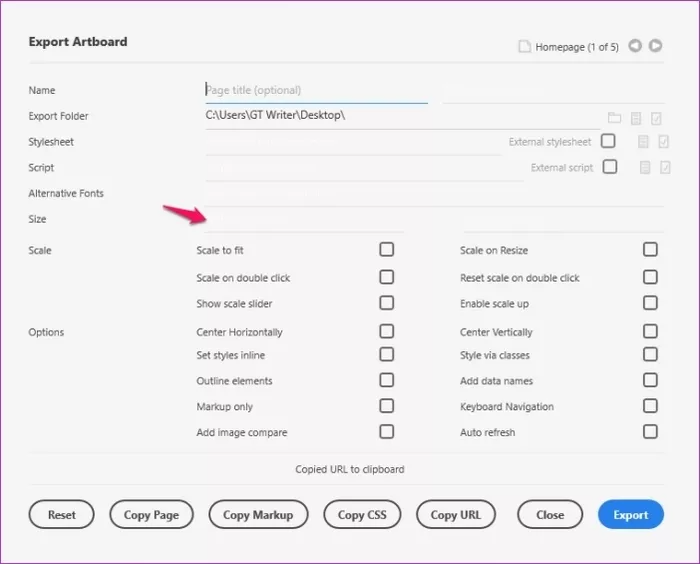Click the checkmark page icon in Export Folder row
The image size is (700, 564).
[x=656, y=118]
